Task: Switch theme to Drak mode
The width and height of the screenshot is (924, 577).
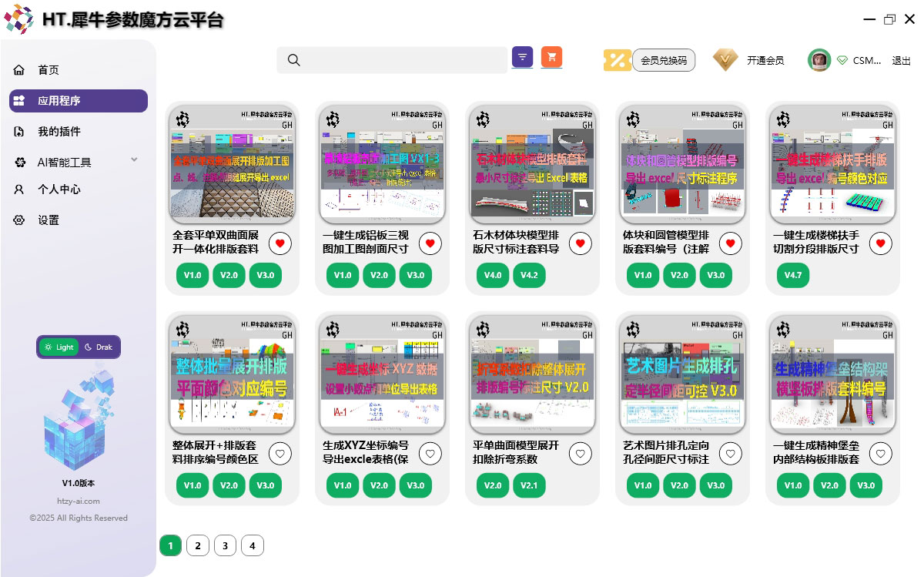Action: (99, 347)
